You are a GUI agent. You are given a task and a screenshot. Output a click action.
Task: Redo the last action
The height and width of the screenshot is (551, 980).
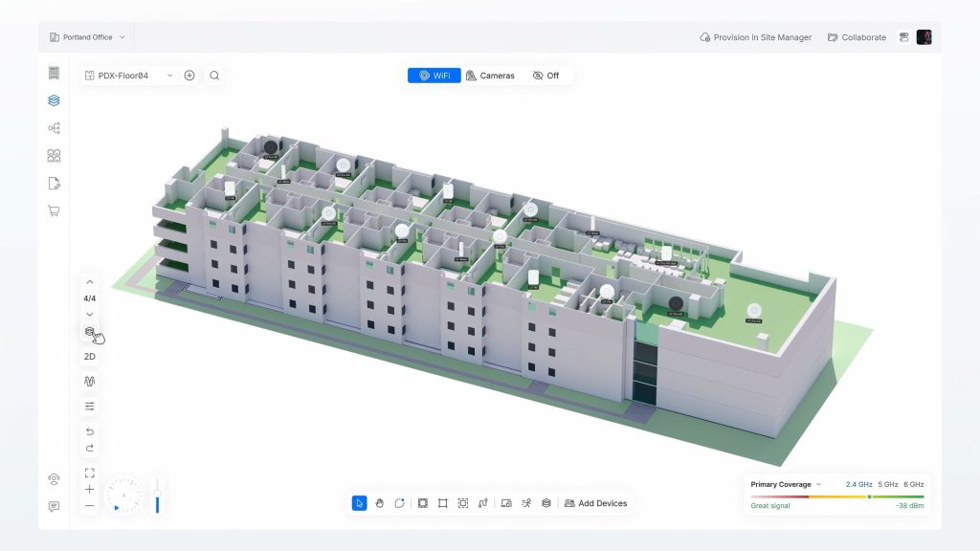click(89, 448)
